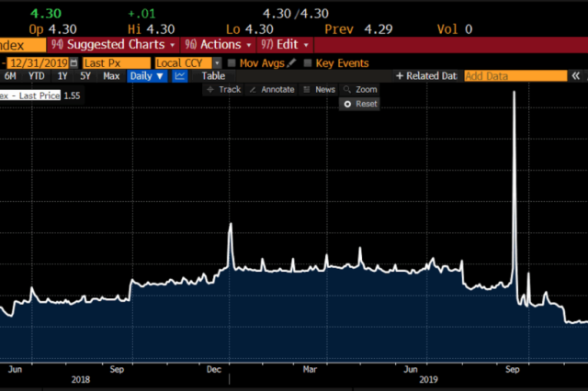Open the Suggested Charts menu

118,45
